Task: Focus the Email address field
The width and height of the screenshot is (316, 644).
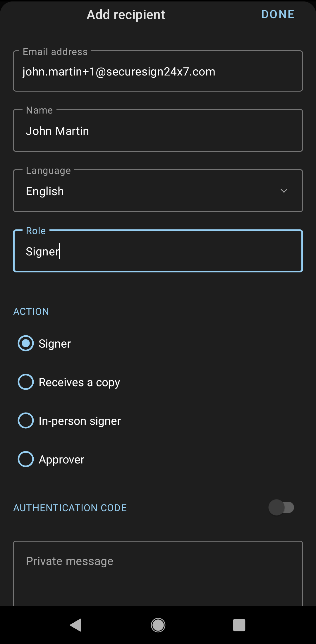Action: click(x=158, y=72)
